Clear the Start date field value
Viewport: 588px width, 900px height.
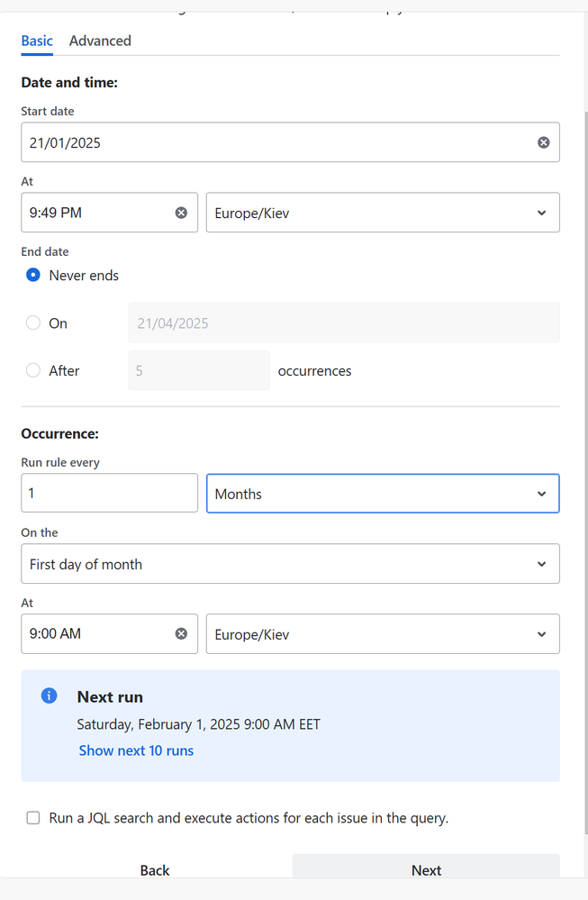pos(543,142)
